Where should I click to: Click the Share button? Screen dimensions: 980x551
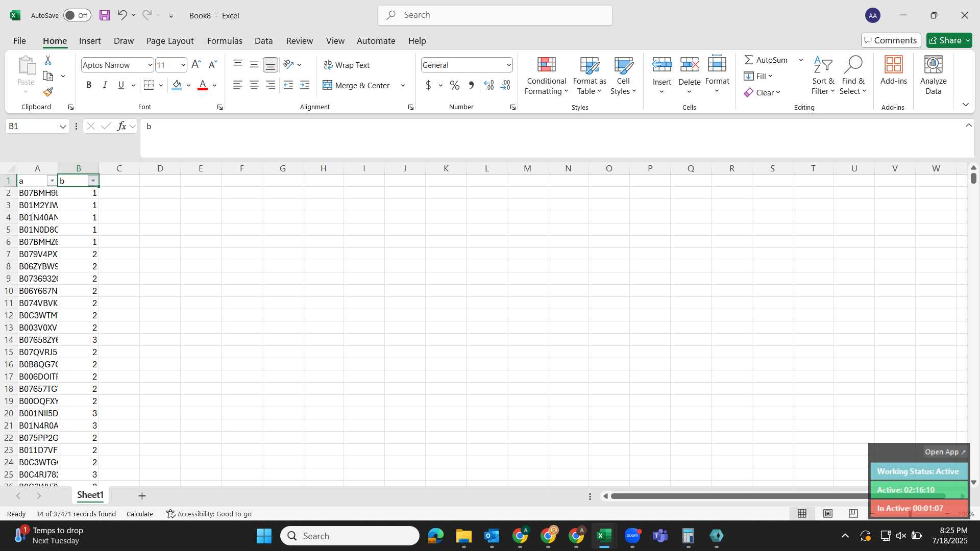coord(949,40)
